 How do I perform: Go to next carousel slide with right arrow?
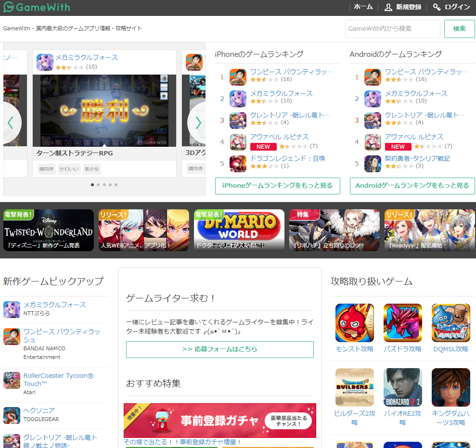pos(198,123)
